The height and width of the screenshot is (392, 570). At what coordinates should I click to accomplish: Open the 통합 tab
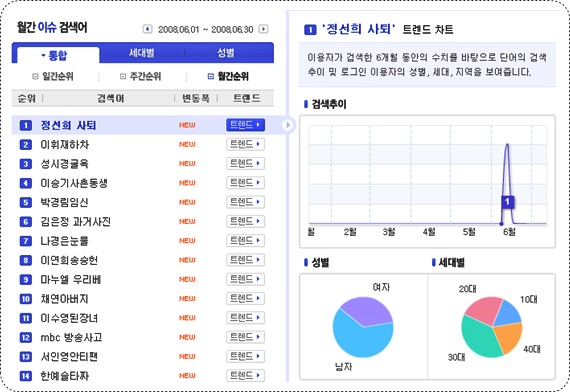[58, 55]
